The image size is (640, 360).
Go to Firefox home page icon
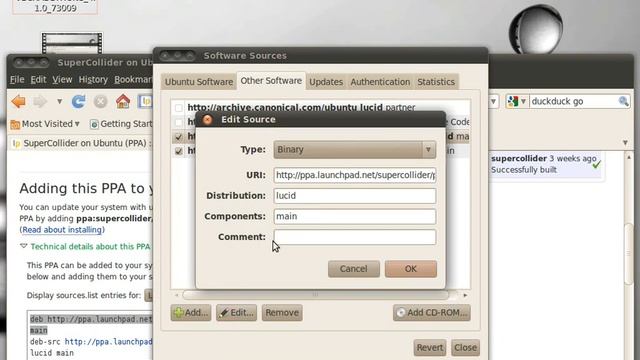coord(123,101)
